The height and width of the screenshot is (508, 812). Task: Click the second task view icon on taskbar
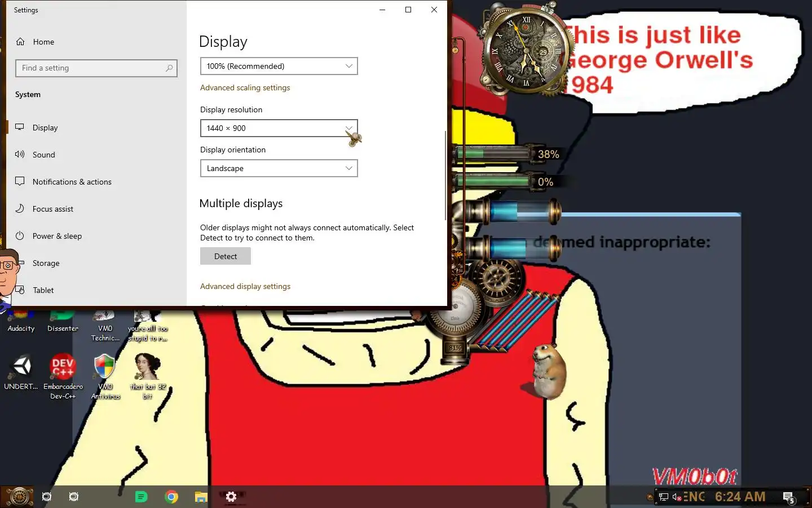pos(74,497)
